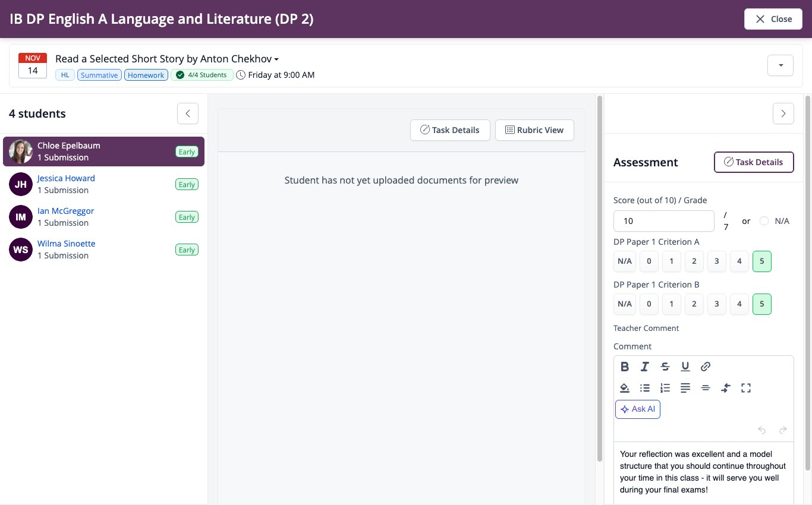Open dropdown at right of task header
Image resolution: width=812 pixels, height=505 pixels.
pyautogui.click(x=780, y=65)
